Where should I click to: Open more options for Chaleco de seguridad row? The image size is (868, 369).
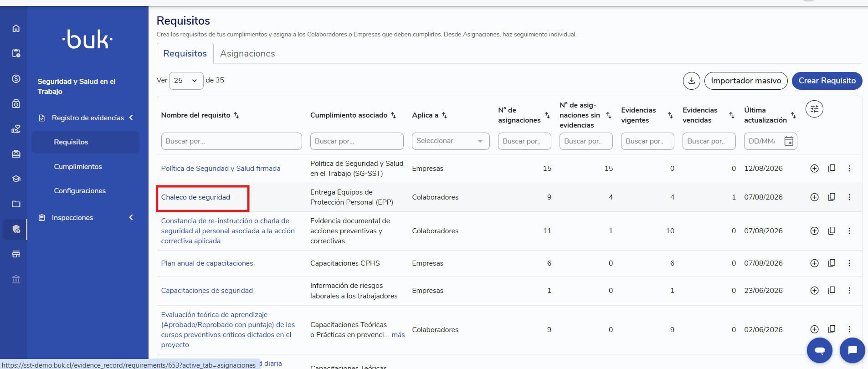[849, 197]
